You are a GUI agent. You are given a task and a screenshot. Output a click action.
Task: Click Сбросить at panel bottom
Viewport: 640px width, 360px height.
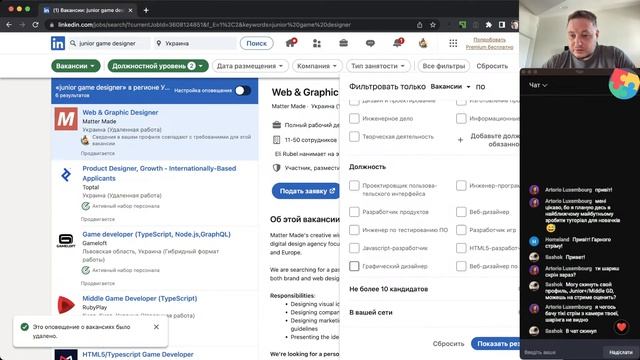coord(448,344)
